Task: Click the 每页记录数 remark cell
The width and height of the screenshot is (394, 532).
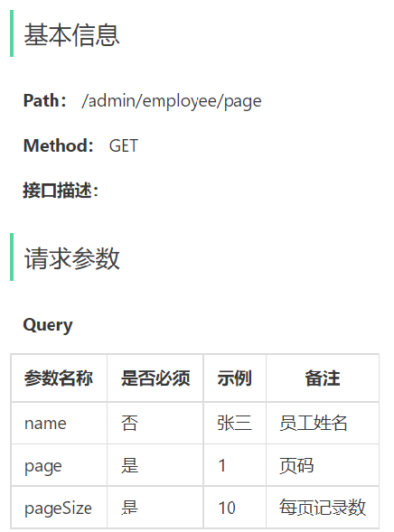Action: [323, 508]
